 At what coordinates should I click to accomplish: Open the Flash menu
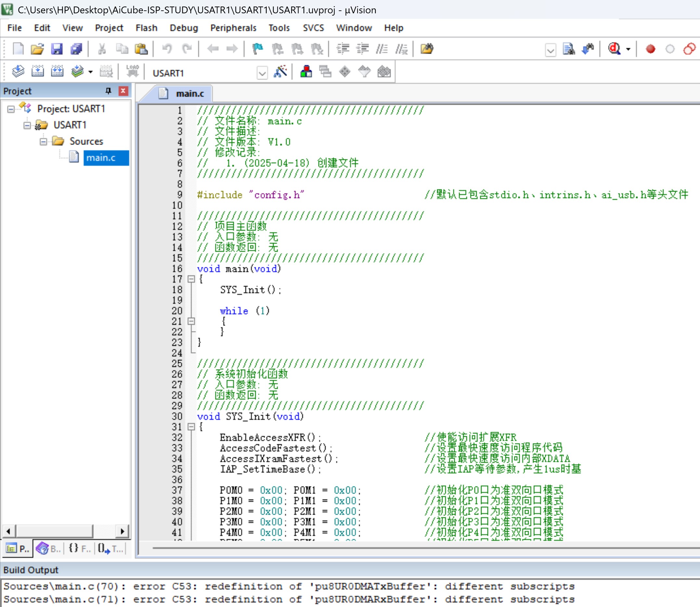(x=146, y=28)
